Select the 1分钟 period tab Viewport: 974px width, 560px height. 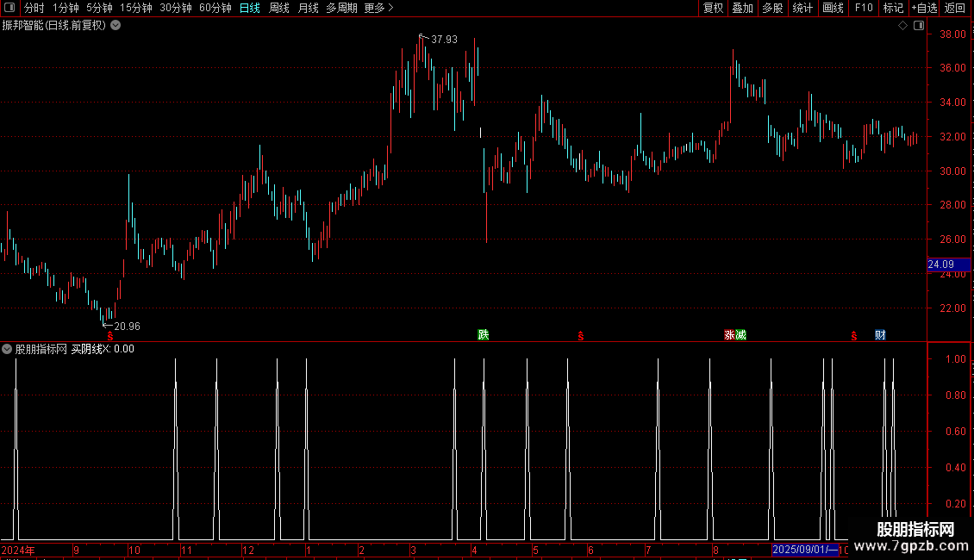tap(66, 8)
